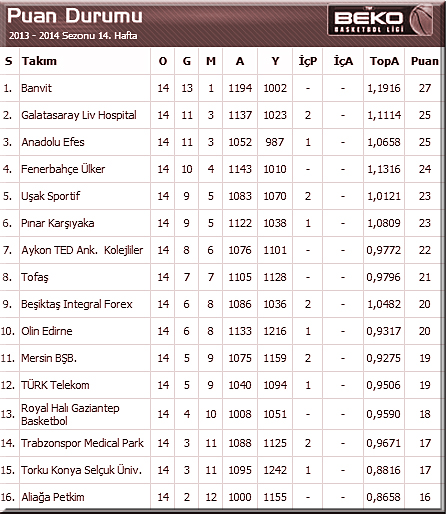Click Aliağa Petkim in last place
The height and width of the screenshot is (514, 446).
[53, 497]
